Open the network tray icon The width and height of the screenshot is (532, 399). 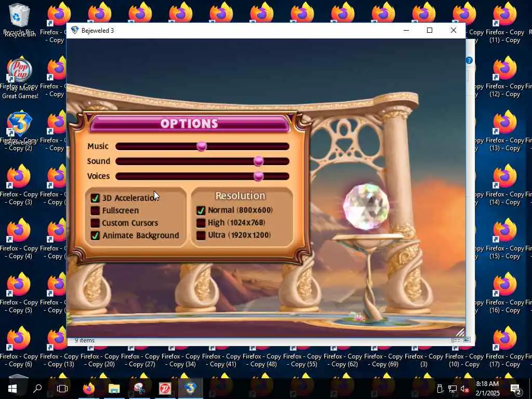click(x=453, y=389)
